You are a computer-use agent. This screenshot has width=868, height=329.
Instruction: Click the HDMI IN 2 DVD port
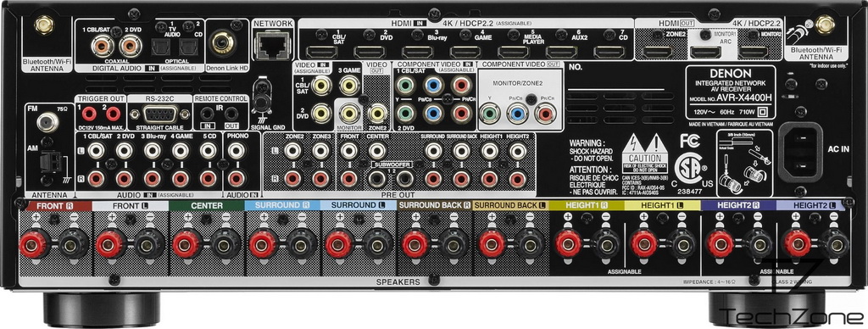(x=370, y=53)
